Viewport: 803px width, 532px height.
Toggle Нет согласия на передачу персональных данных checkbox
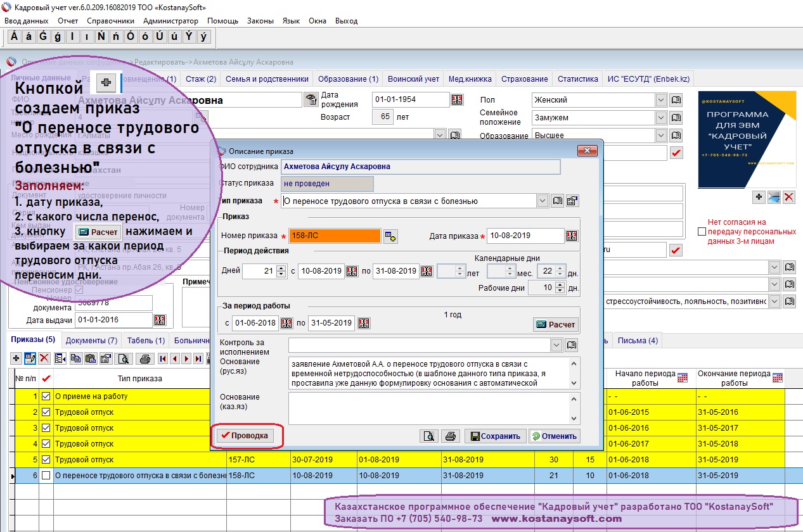702,232
